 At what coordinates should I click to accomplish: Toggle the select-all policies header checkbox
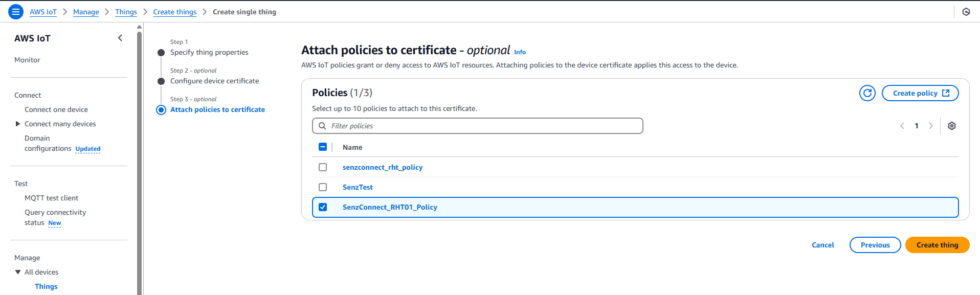pos(323,147)
